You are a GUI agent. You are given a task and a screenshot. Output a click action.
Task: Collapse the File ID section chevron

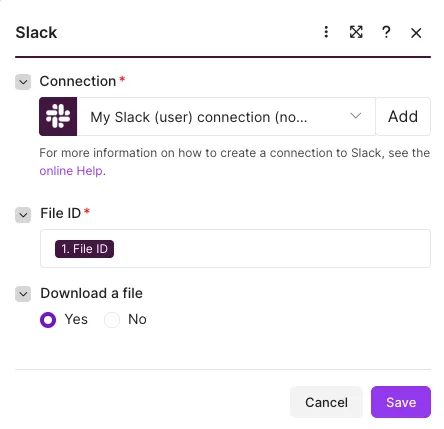click(23, 215)
